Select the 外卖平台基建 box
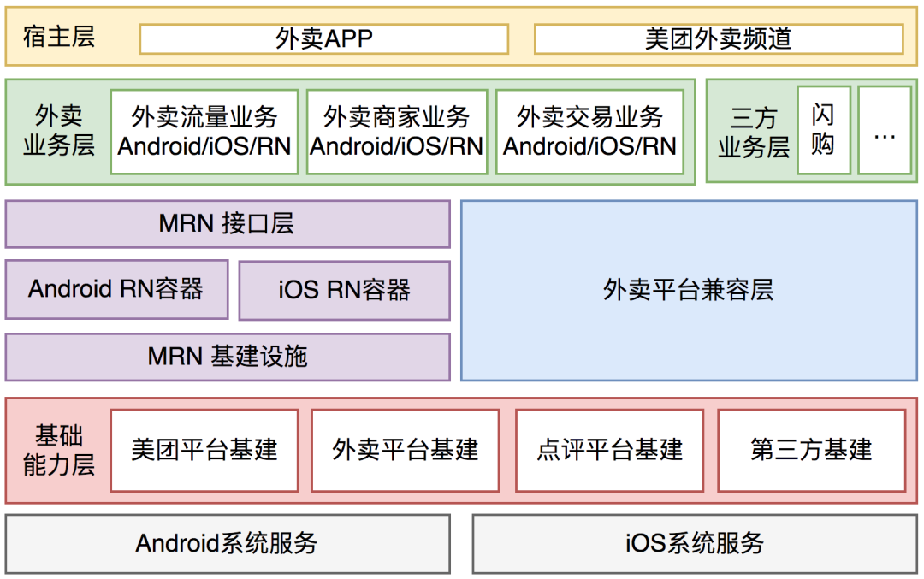 [406, 451]
